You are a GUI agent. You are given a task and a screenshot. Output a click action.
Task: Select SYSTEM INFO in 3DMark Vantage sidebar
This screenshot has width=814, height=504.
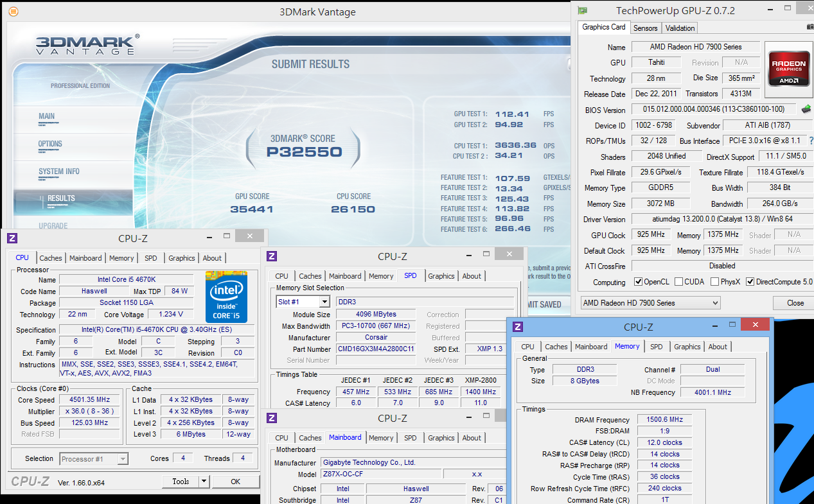[x=59, y=171]
